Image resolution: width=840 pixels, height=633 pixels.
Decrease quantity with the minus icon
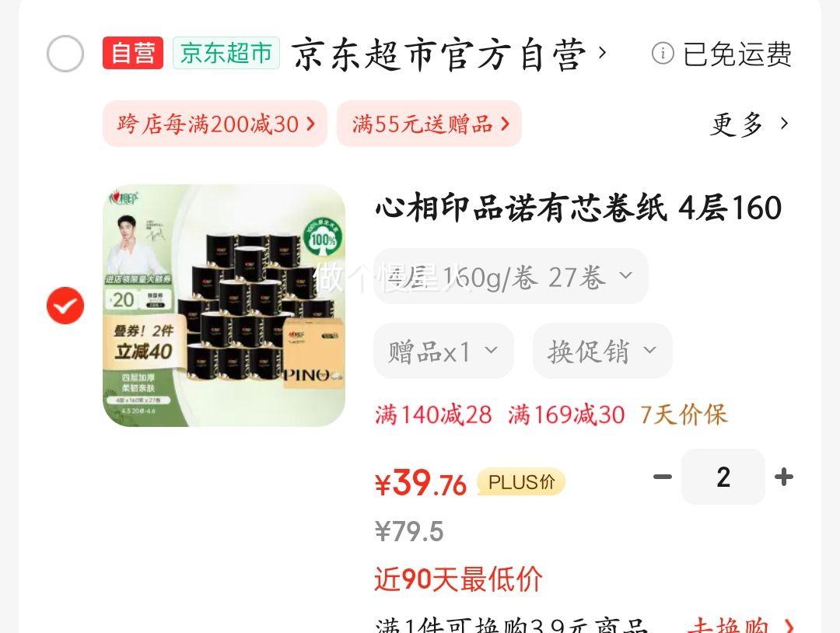(x=663, y=477)
